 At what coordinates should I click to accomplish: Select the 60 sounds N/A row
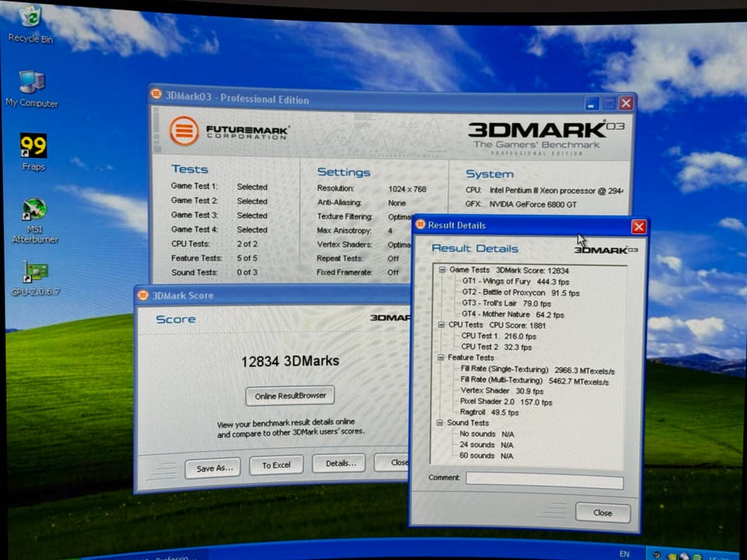pyautogui.click(x=486, y=456)
